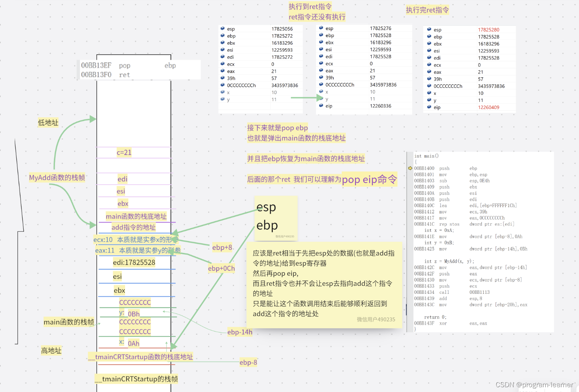Click the '低地址' label
This screenshot has width=579, height=392.
click(48, 123)
